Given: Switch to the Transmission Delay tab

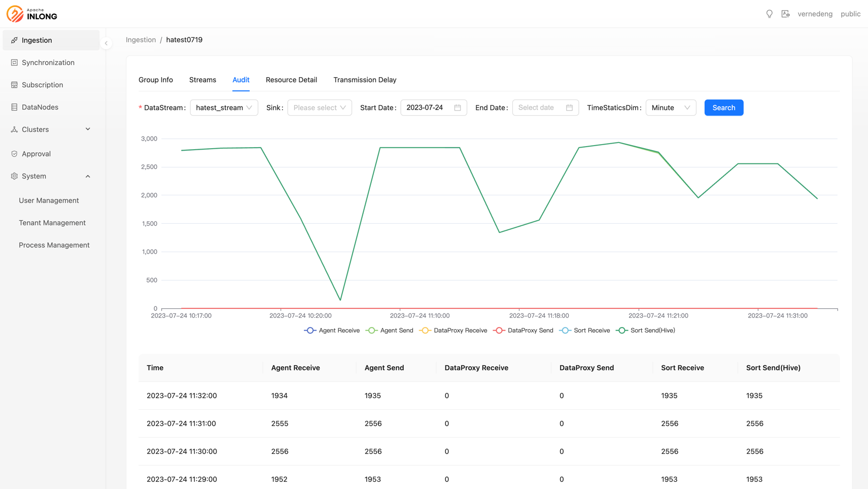Looking at the screenshot, I should tap(364, 80).
